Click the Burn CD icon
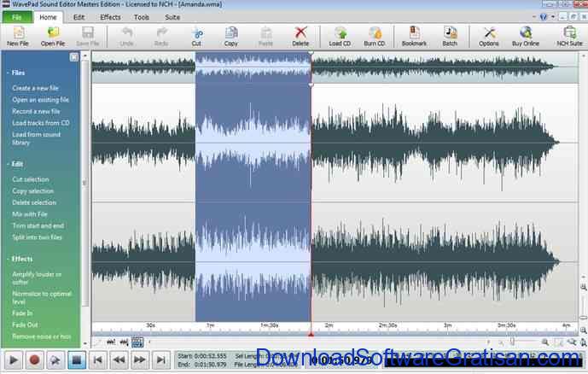588x374 pixels. point(375,37)
